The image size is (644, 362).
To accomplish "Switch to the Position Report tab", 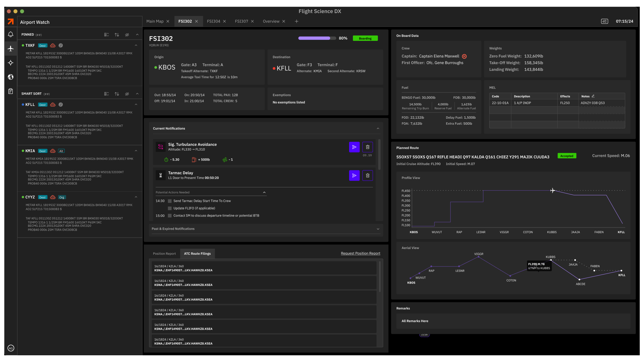I will coord(164,254).
